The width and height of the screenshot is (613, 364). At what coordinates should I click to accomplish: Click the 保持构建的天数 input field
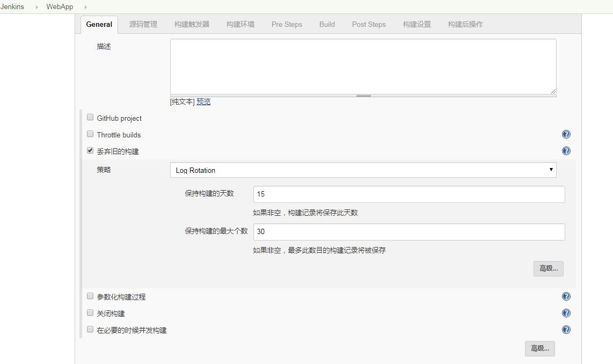coord(408,194)
